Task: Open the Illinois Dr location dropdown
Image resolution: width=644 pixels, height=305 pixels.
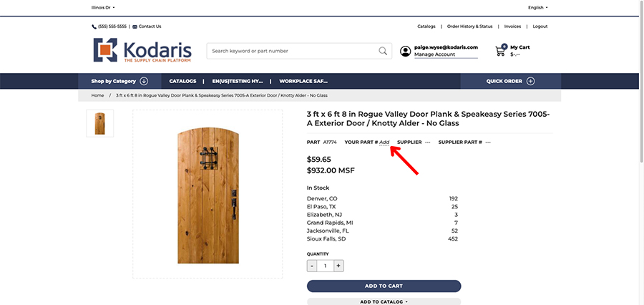Action: (x=103, y=7)
